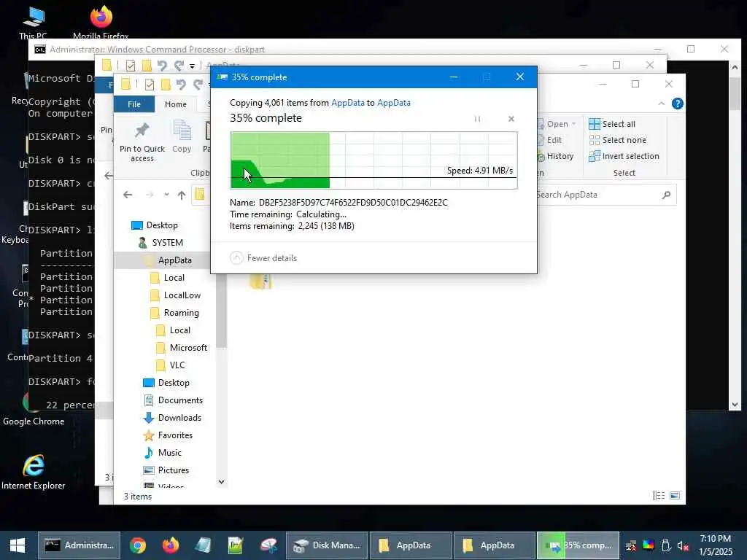Screen dimensions: 747x560
Task: Pause the file copy operation
Action: click(x=477, y=119)
